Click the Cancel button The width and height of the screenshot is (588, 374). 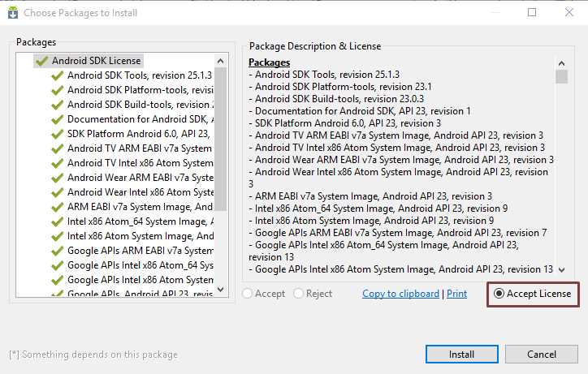coord(542,355)
